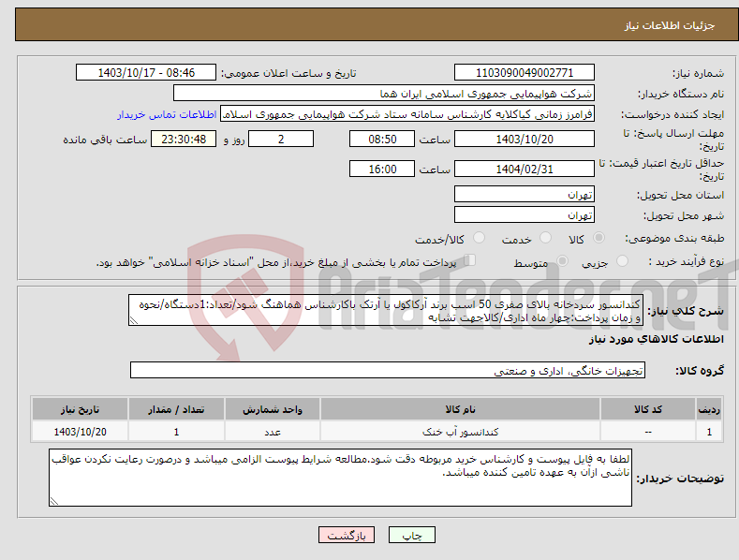
Task: Click the request creator field فرامرز زمانی
Action: click(x=407, y=114)
